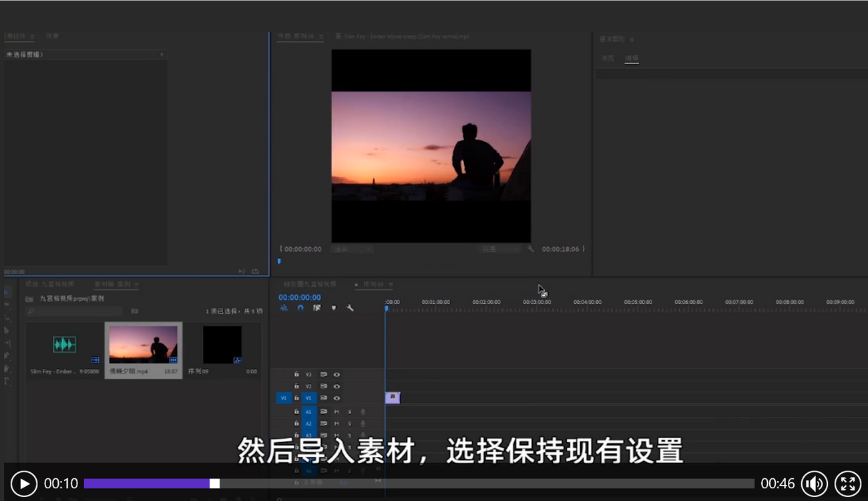The image size is (868, 501).
Task: Click the blue timeline timecode 00:00:00:00
Action: coord(300,297)
